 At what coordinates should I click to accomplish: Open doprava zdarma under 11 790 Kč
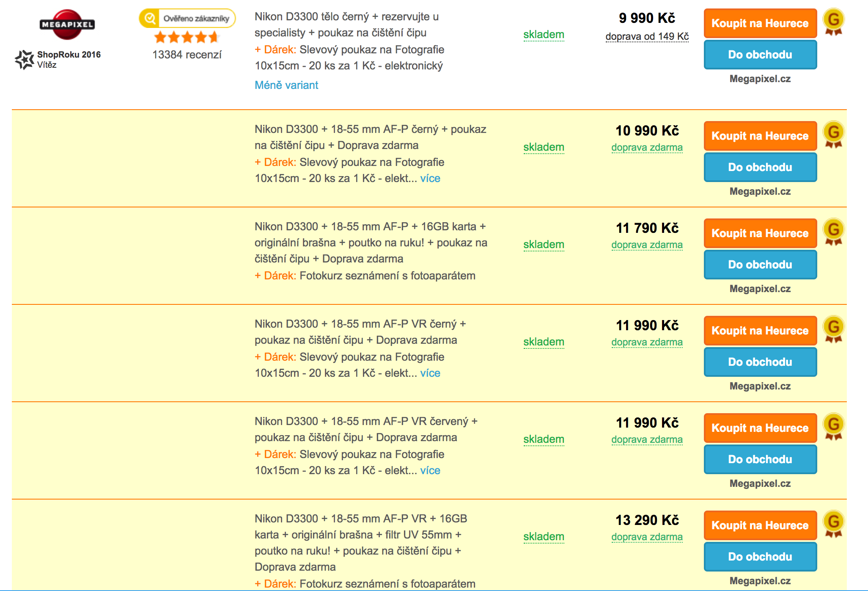click(x=647, y=245)
